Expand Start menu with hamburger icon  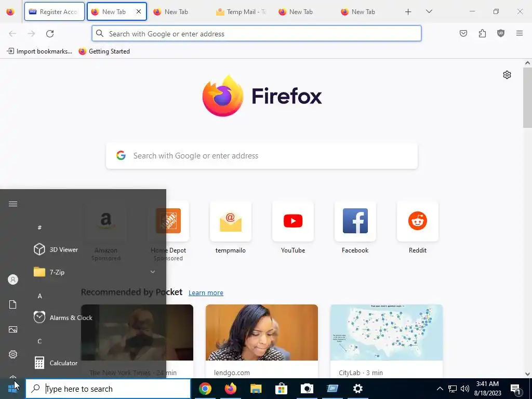[13, 204]
